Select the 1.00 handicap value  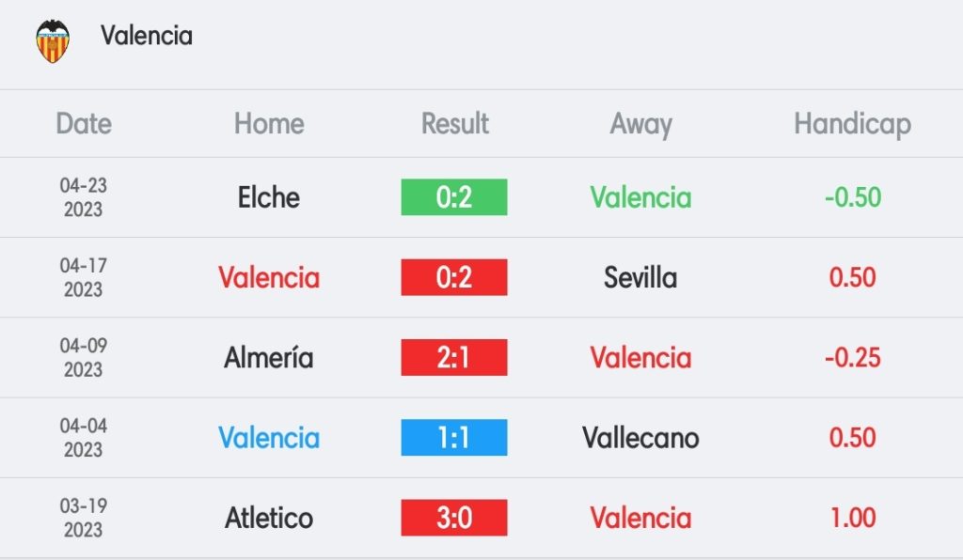[852, 518]
